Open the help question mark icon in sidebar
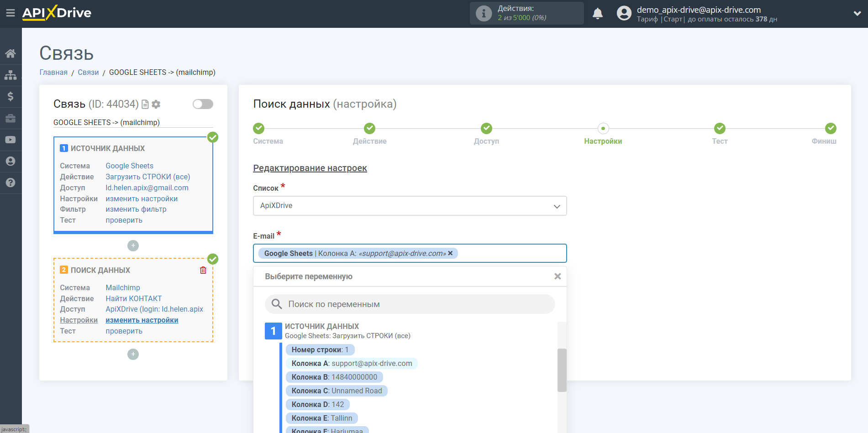Image resolution: width=868 pixels, height=433 pixels. 11,183
